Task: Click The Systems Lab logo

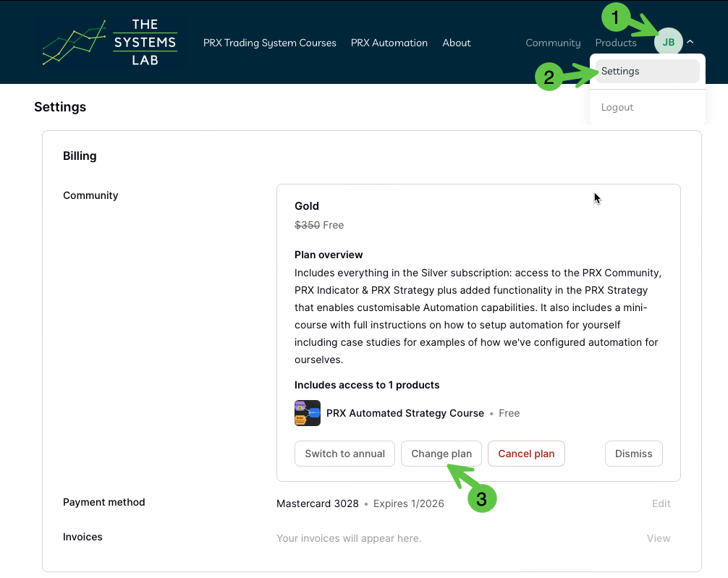Action: (x=109, y=43)
